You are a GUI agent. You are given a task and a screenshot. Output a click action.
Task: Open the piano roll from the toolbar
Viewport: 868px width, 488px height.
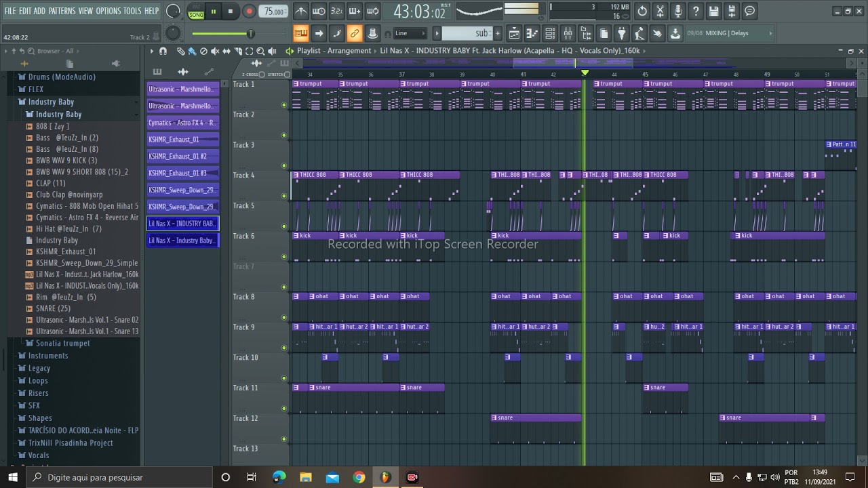(532, 33)
